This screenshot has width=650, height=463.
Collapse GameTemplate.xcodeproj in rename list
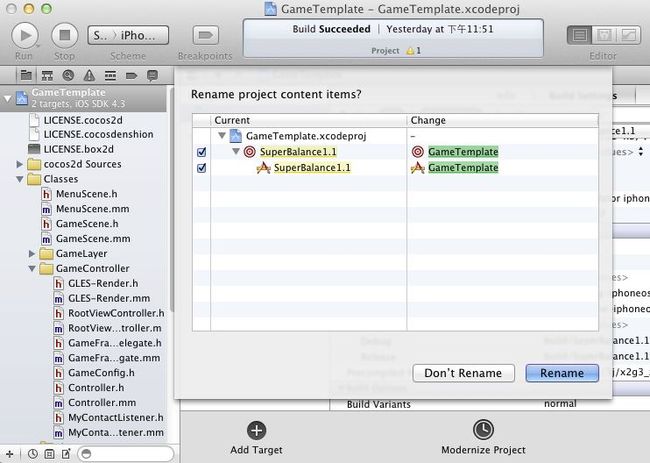click(222, 136)
